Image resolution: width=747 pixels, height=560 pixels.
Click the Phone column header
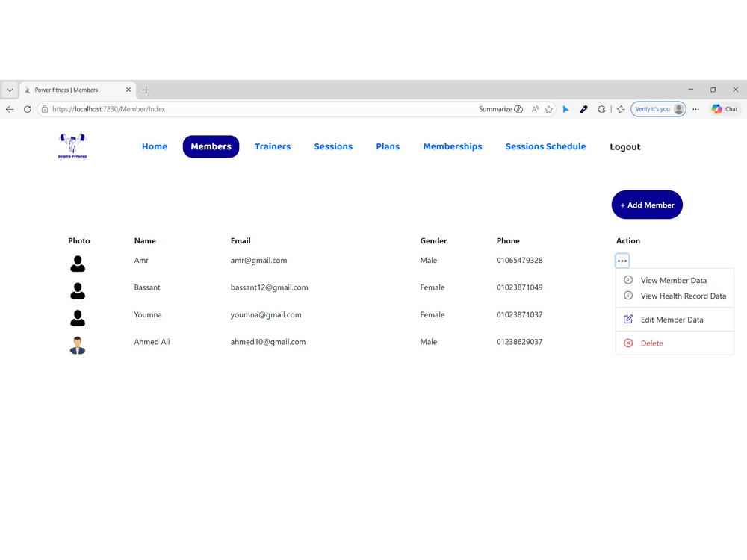coord(508,241)
